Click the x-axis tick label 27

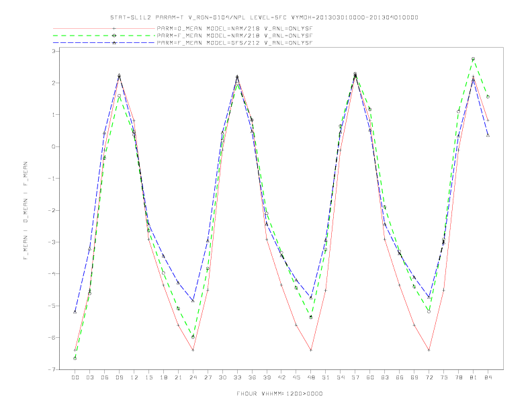click(208, 377)
